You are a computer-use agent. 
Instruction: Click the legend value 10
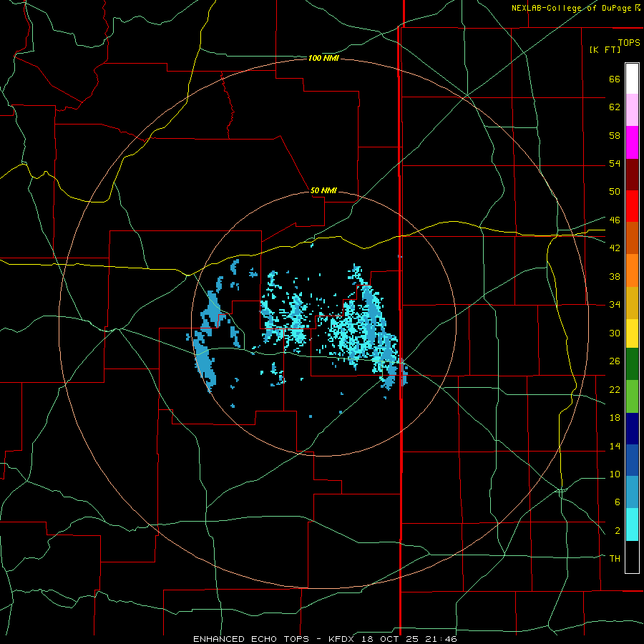coord(615,474)
